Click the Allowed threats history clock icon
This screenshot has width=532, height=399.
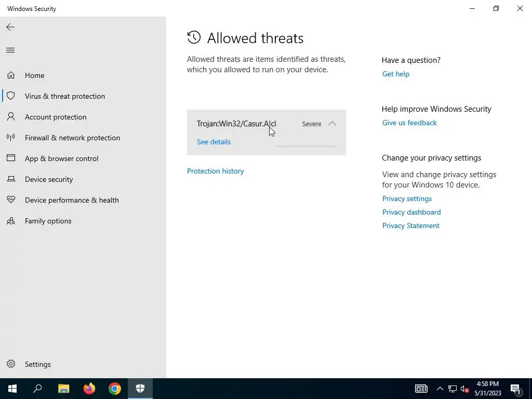click(194, 37)
